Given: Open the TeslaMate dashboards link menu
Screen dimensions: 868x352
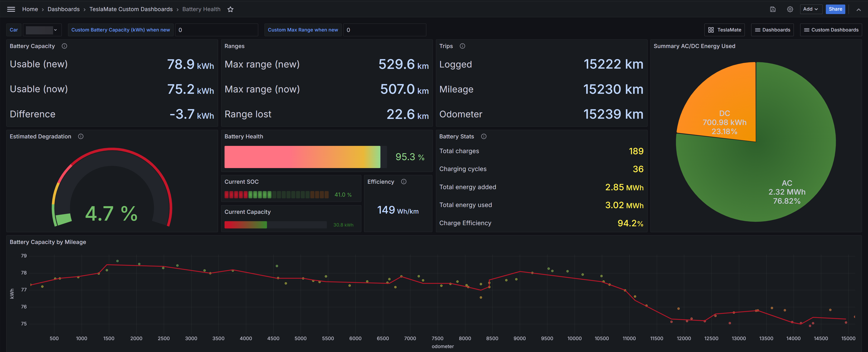Looking at the screenshot, I should (724, 30).
